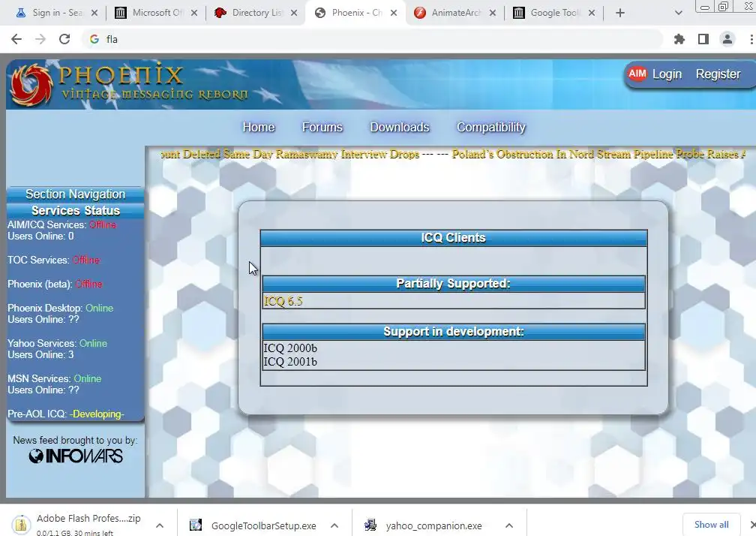
Task: Open the Home menu link
Action: (x=259, y=127)
